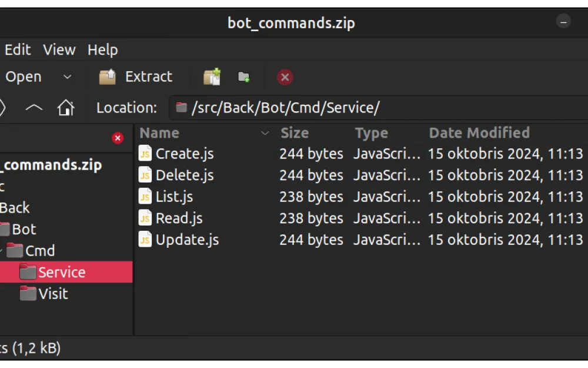Viewport: 588px width, 368px height.
Task: Click the JS icon beside Create.js
Action: tap(144, 154)
